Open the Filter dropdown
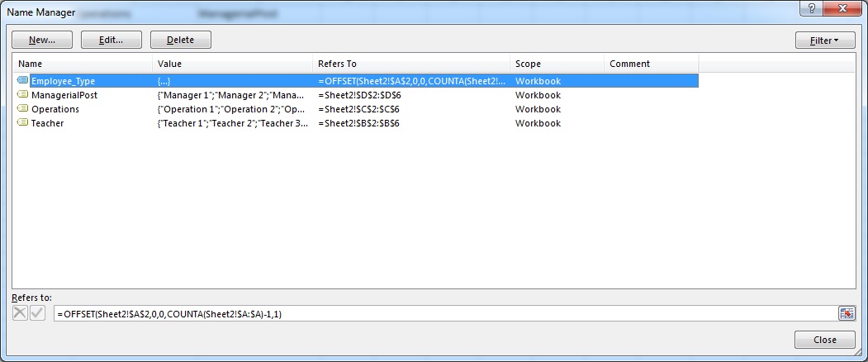This screenshot has height=362, width=868. click(825, 40)
